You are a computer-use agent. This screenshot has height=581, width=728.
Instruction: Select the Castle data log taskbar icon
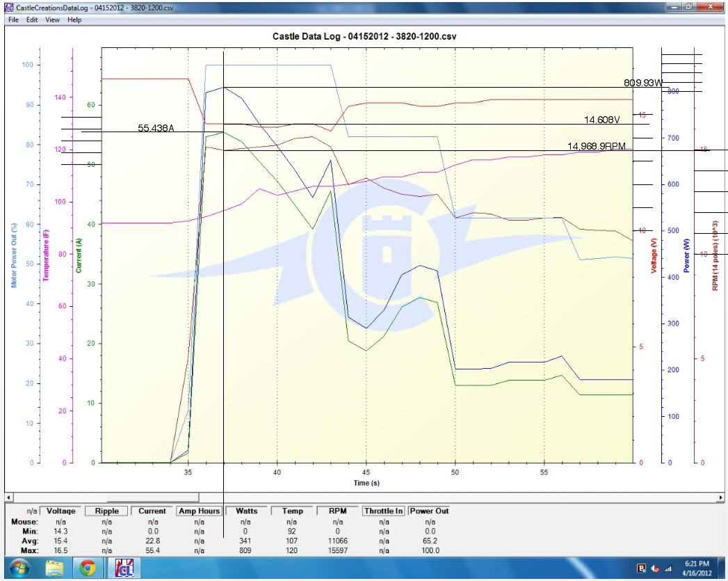click(124, 568)
